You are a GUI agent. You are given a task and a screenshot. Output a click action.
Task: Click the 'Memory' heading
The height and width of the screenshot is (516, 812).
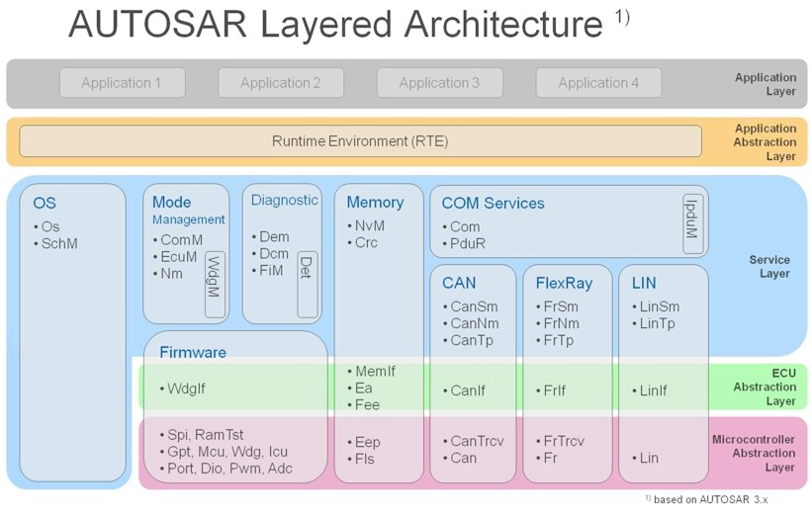tap(376, 202)
